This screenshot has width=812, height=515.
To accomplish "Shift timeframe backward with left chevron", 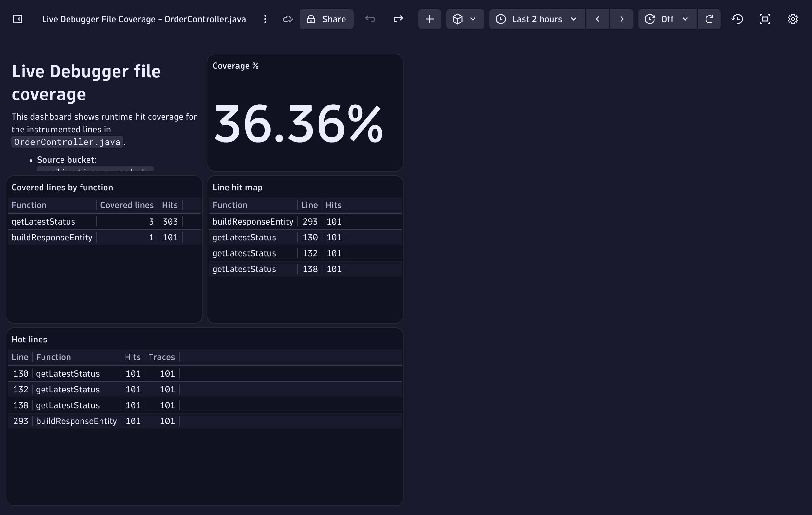I will pos(597,19).
